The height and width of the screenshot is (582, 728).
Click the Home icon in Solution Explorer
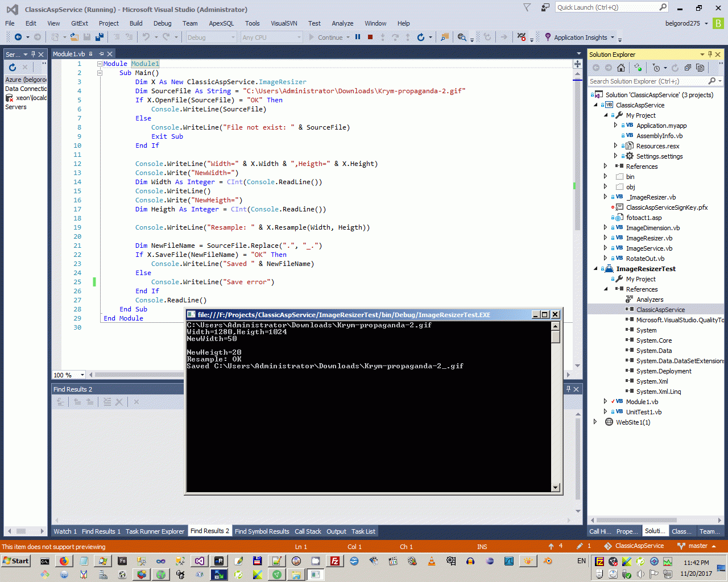[621, 68]
